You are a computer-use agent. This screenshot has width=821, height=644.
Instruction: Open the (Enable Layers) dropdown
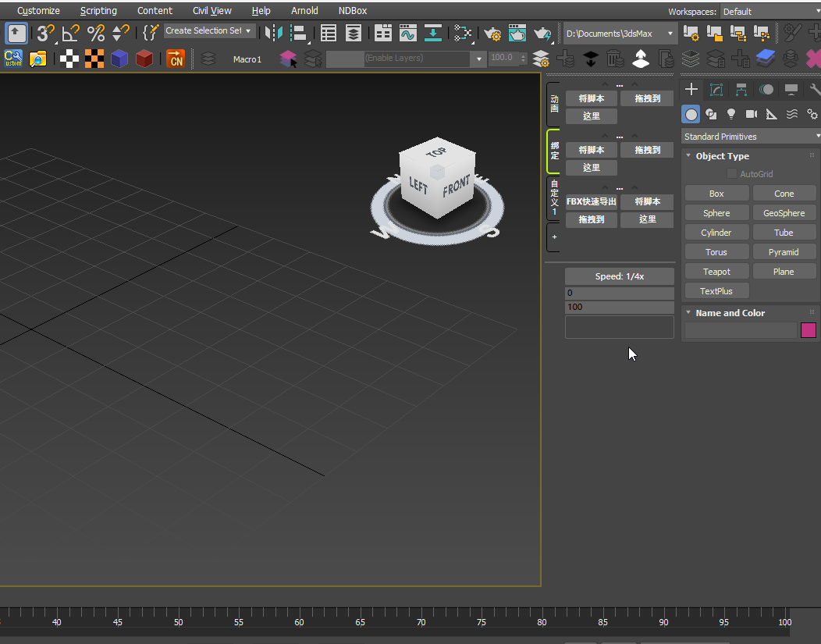point(406,59)
